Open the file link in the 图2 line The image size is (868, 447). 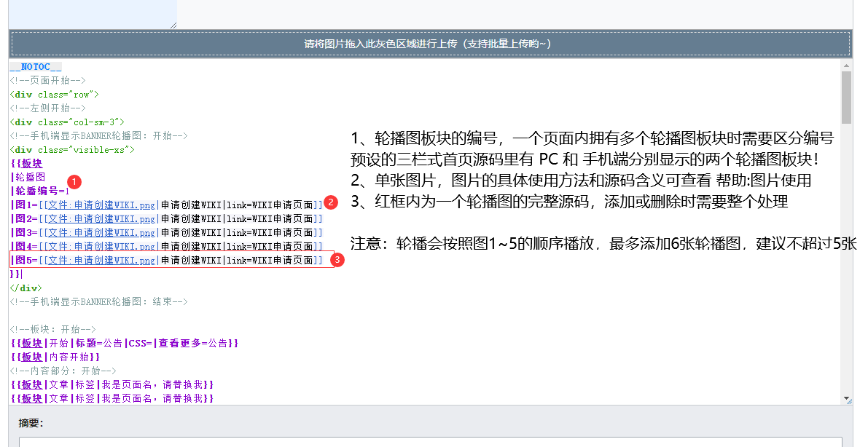tap(101, 218)
